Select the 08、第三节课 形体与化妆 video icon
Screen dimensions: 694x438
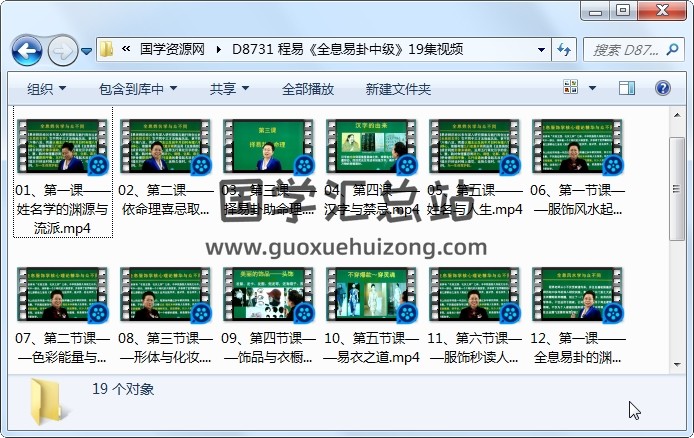pyautogui.click(x=166, y=295)
